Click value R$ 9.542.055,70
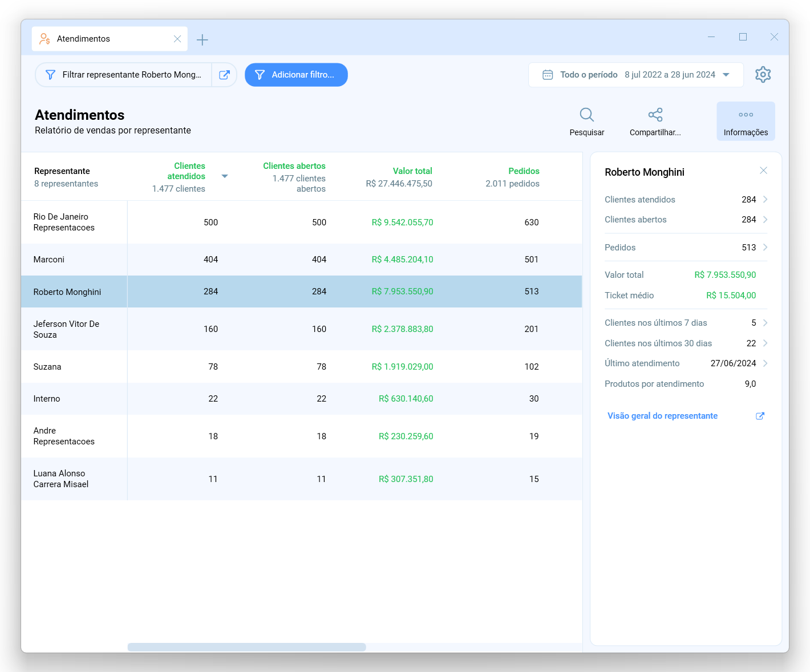The height and width of the screenshot is (672, 810). click(402, 222)
